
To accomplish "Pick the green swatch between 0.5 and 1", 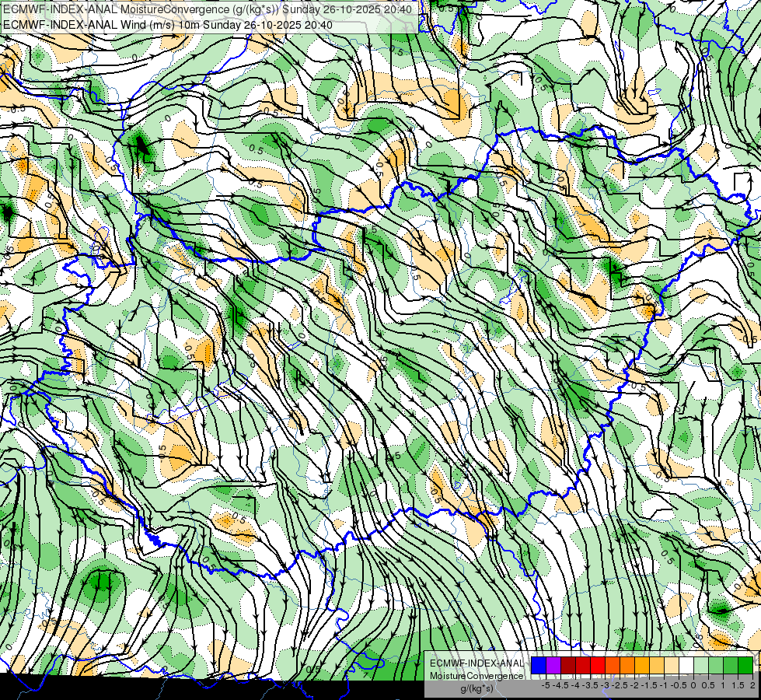I will point(716,665).
